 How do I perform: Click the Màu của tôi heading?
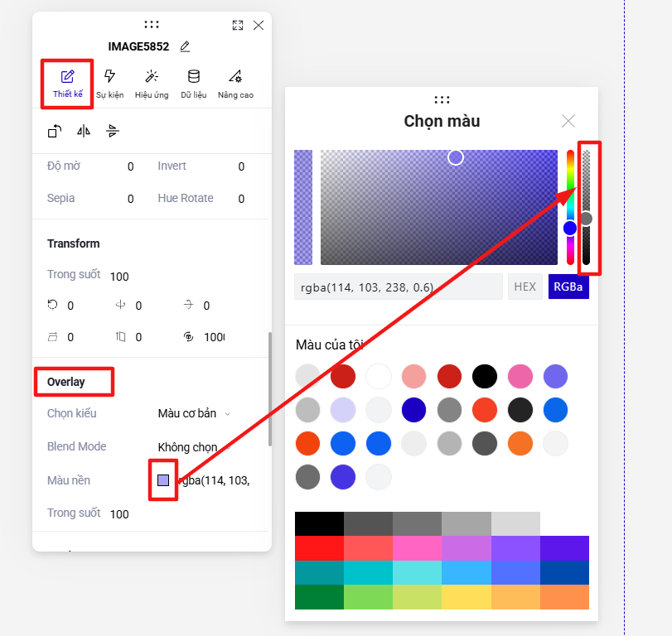tap(330, 344)
